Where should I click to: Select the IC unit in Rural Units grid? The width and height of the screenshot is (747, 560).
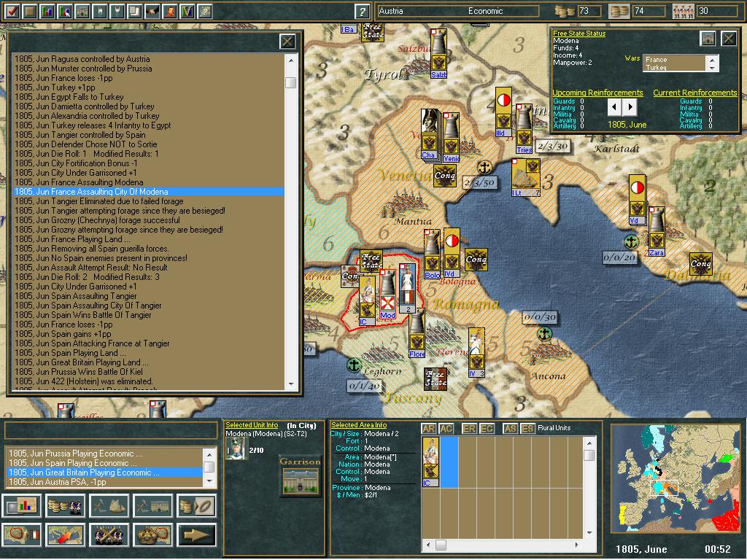coord(430,462)
